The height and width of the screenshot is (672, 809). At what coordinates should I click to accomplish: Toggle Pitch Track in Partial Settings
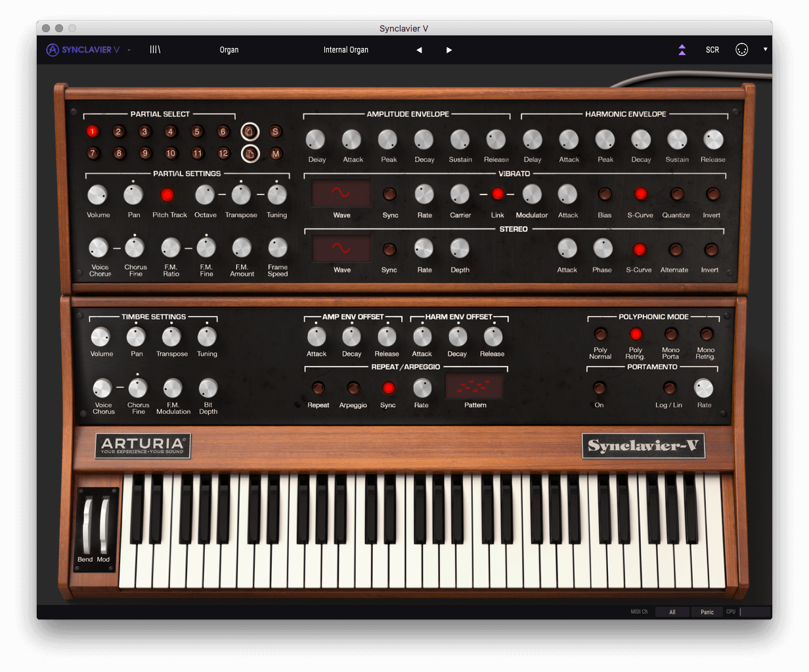tap(167, 195)
